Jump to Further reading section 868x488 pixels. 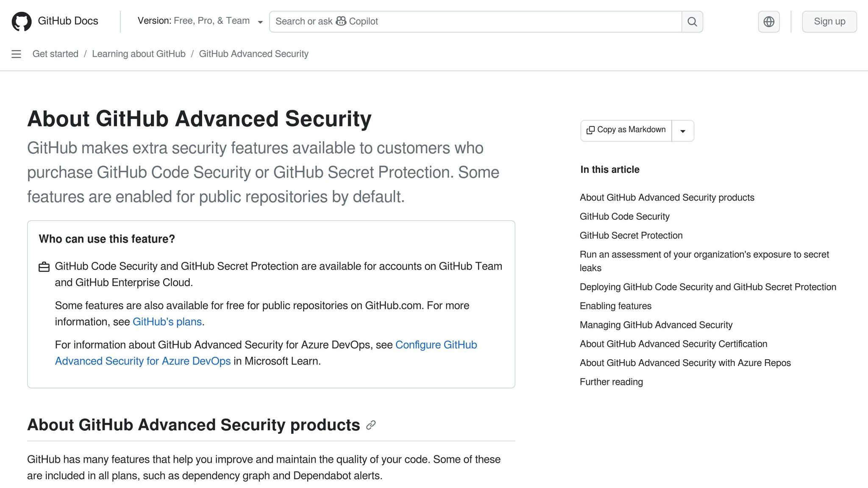click(611, 382)
